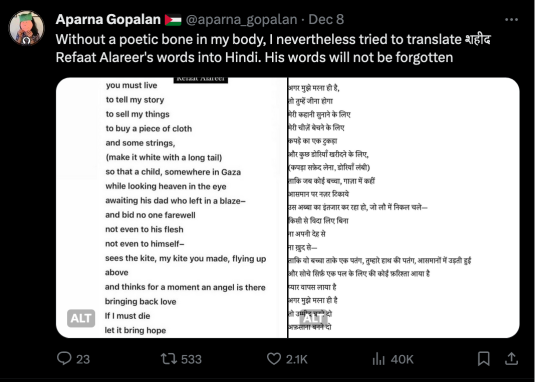540x385 pixels.
Task: Open Aparna Gopalan's profile avatar
Action: 26,28
